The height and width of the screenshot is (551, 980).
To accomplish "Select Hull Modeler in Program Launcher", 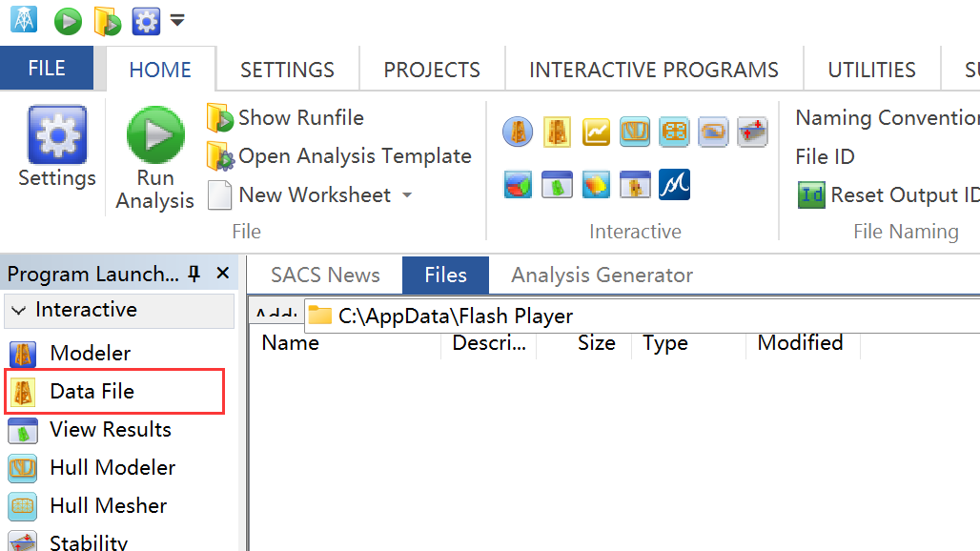I will pos(112,468).
